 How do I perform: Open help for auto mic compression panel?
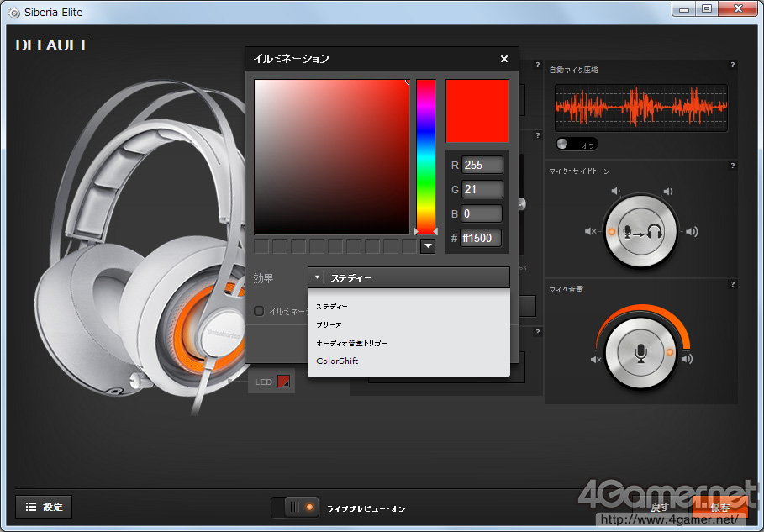(x=733, y=65)
